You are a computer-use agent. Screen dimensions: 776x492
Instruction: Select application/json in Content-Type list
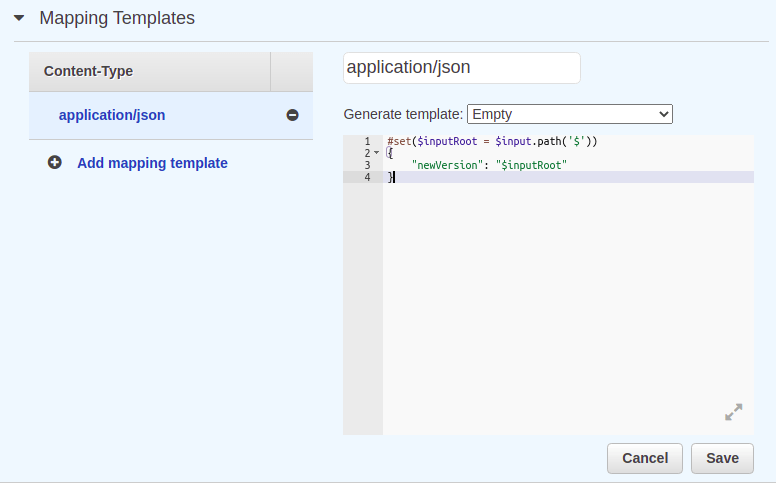[112, 115]
